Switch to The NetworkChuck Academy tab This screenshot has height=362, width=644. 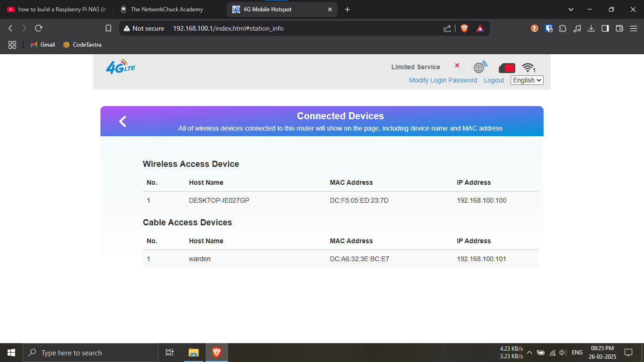pyautogui.click(x=167, y=9)
